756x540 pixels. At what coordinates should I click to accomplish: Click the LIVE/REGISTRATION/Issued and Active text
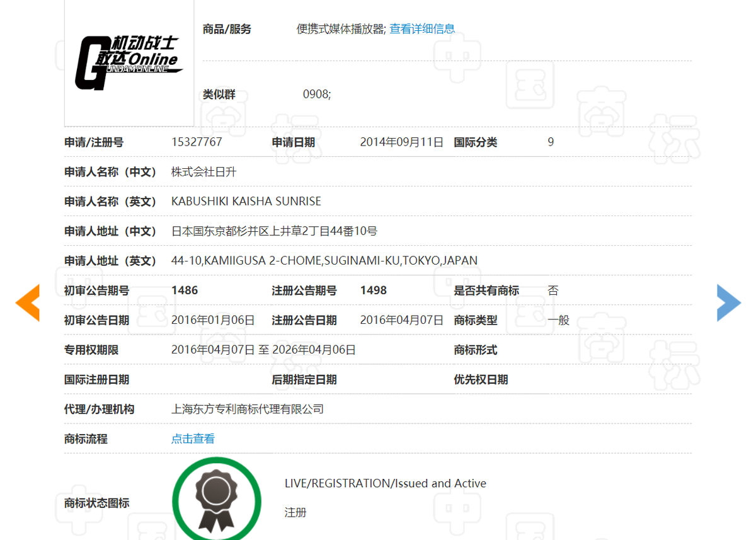click(384, 483)
